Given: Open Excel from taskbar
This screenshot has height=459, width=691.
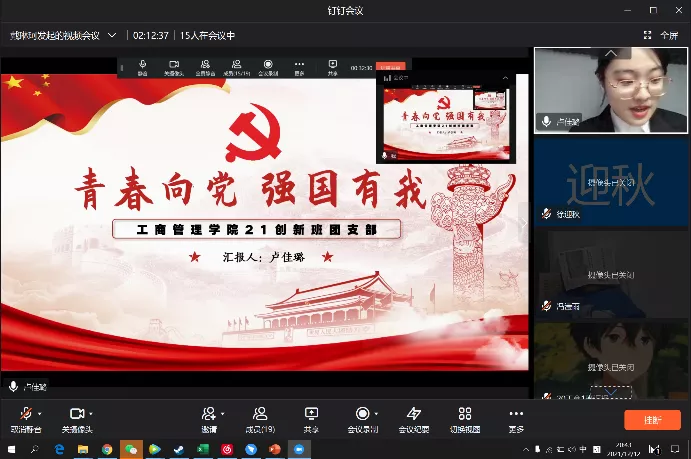Looking at the screenshot, I should coord(203,449).
